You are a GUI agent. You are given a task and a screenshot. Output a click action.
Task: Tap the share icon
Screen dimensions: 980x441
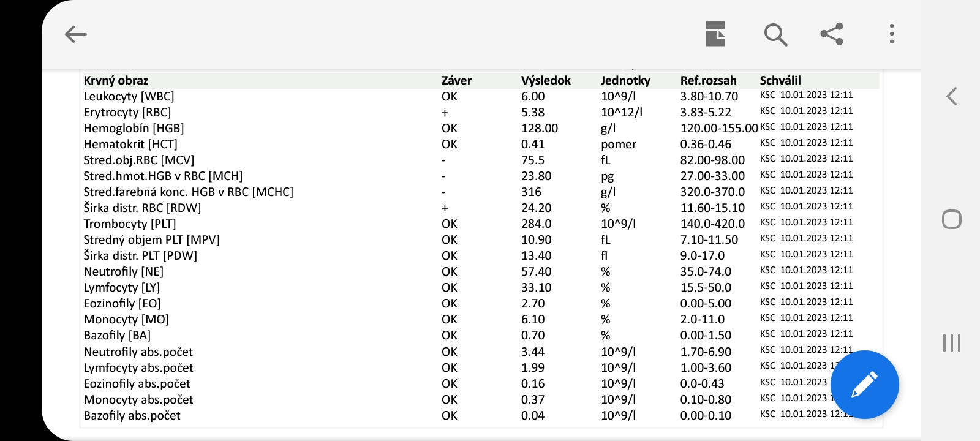[x=832, y=34]
